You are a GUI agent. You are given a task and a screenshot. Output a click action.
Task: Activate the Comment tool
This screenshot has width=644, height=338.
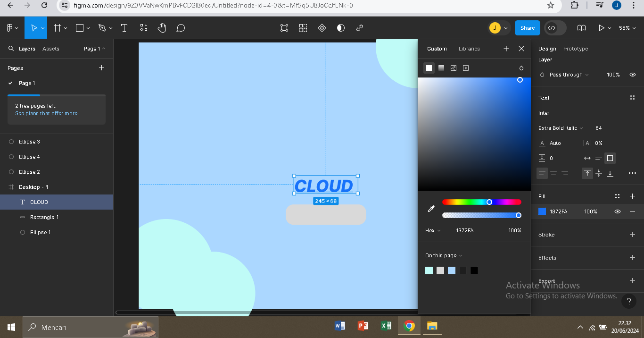pyautogui.click(x=181, y=28)
